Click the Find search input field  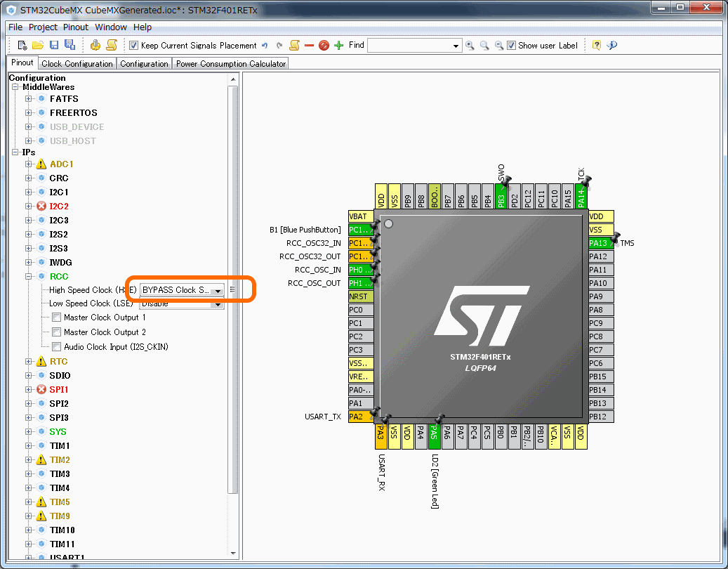tap(409, 46)
